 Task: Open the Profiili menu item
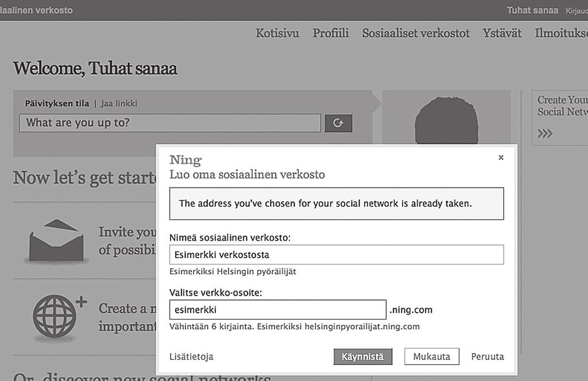click(x=331, y=33)
